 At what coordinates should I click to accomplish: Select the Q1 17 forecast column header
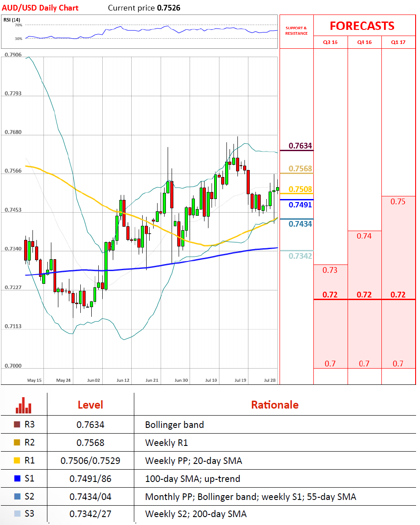point(398,43)
